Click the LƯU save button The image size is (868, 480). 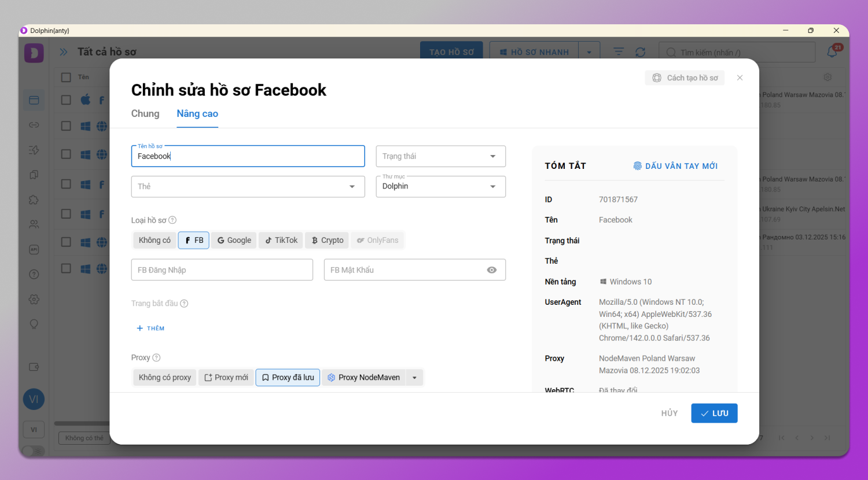[x=714, y=413]
